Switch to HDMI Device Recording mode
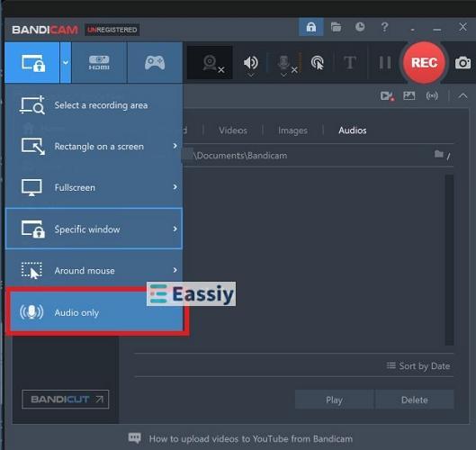Image resolution: width=476 pixels, height=450 pixels. 99,63
